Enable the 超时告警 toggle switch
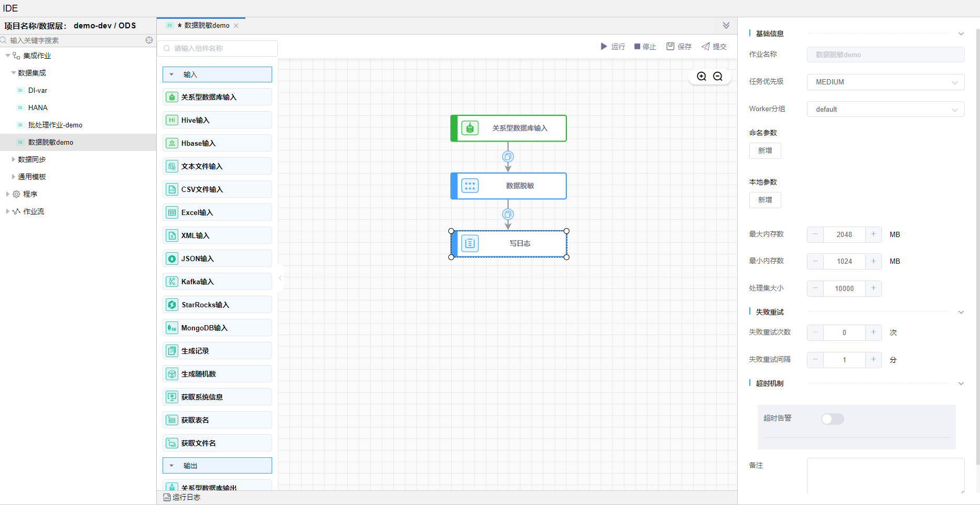980x505 pixels. (832, 419)
